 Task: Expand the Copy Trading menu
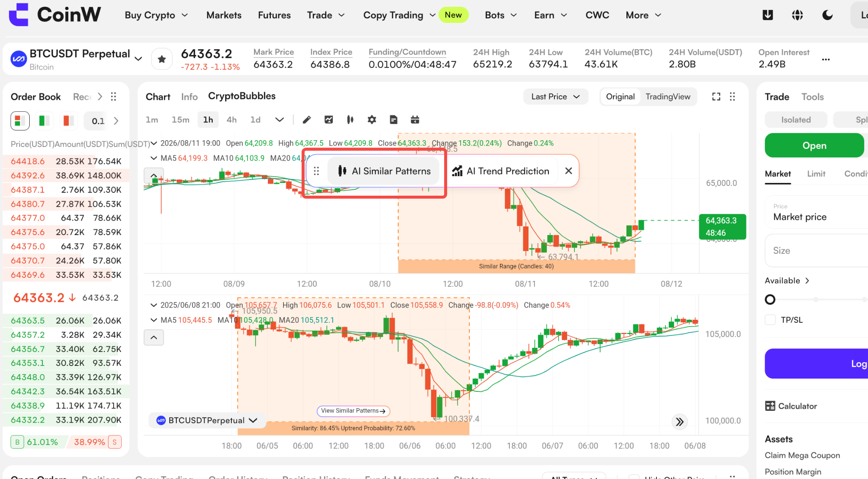[x=399, y=15]
